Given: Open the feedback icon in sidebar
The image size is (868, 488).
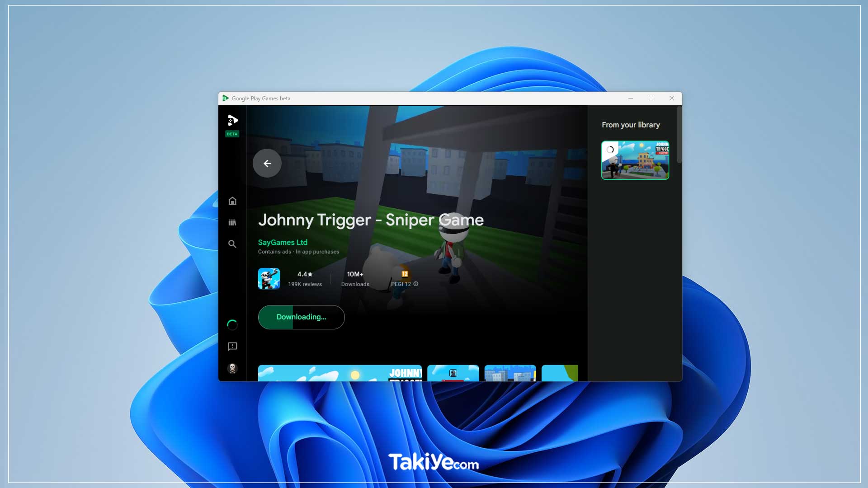Looking at the screenshot, I should [x=232, y=347].
